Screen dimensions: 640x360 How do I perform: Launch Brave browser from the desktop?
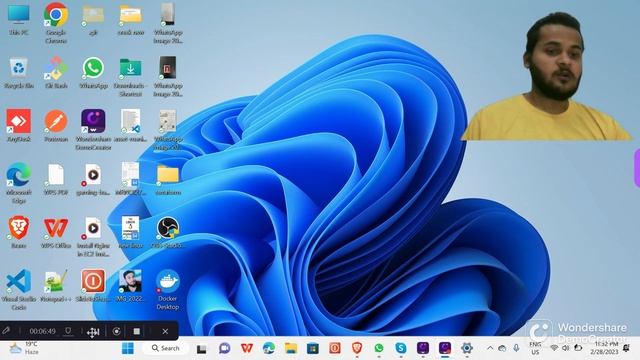[x=19, y=232]
